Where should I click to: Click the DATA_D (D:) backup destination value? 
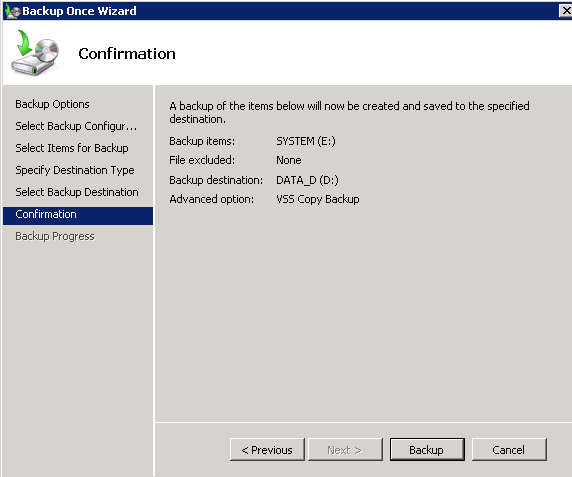[307, 180]
